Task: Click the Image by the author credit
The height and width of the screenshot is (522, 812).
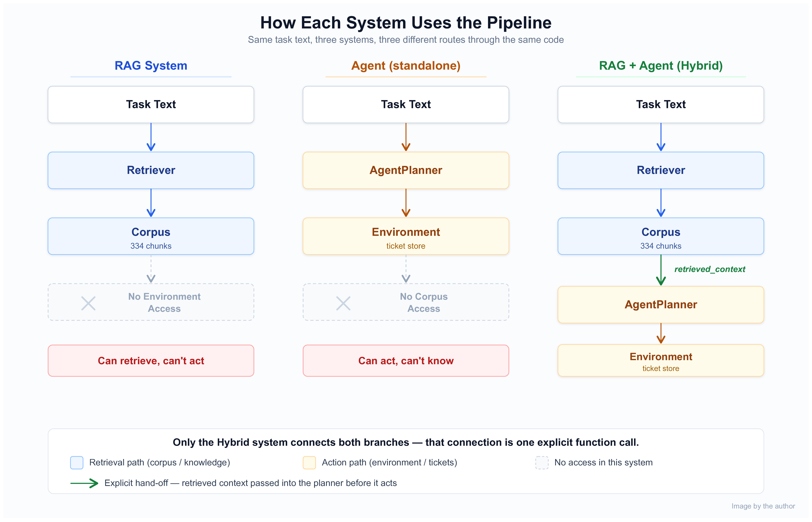Action: [763, 506]
